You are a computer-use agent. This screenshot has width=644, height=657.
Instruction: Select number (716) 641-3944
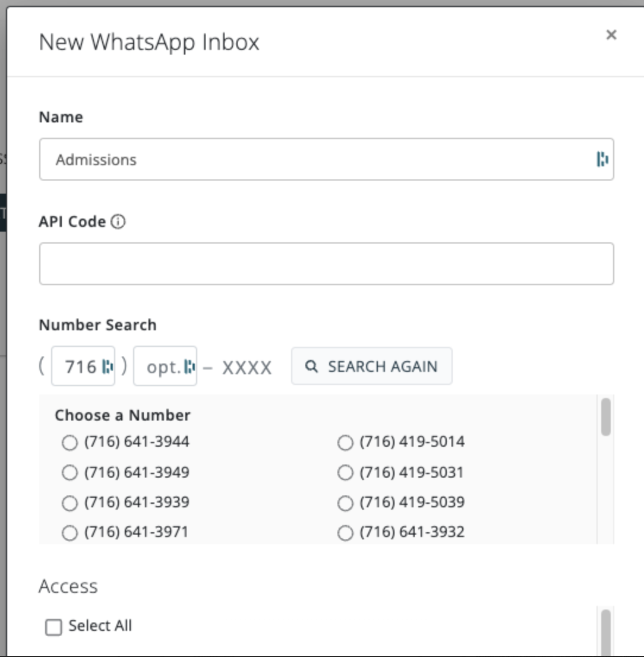(x=70, y=443)
